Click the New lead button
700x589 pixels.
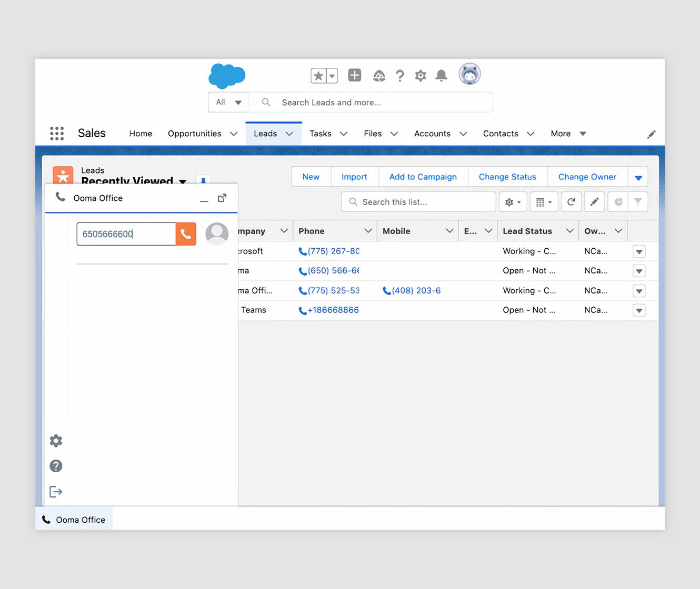tap(311, 177)
